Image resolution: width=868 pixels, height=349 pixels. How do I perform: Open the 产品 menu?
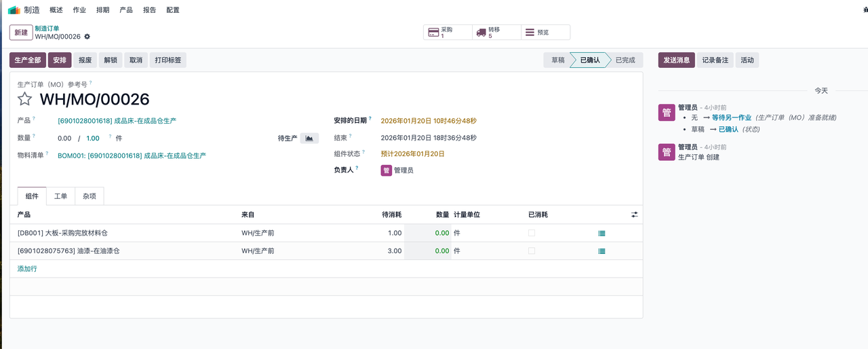click(126, 10)
